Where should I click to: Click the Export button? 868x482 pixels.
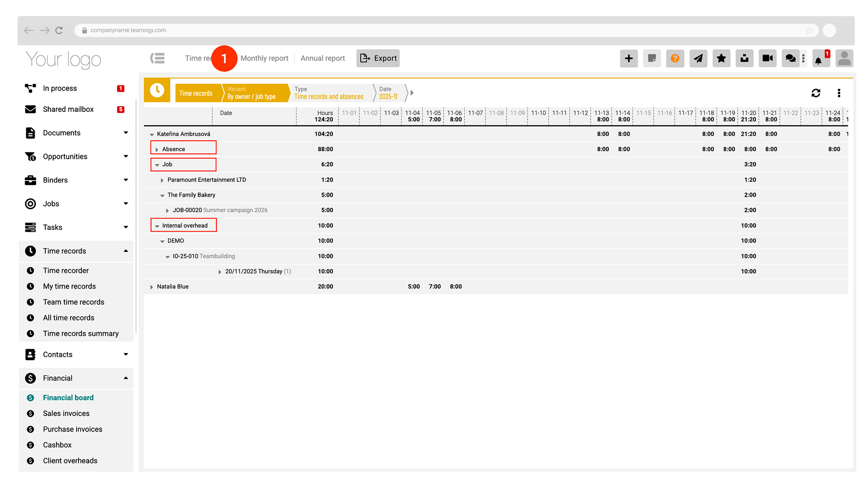click(x=378, y=58)
